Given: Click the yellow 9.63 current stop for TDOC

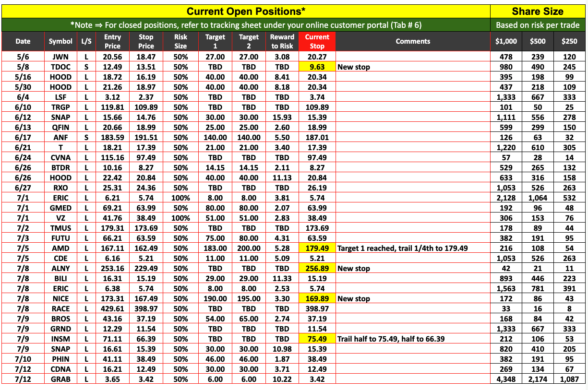Looking at the screenshot, I should (317, 67).
